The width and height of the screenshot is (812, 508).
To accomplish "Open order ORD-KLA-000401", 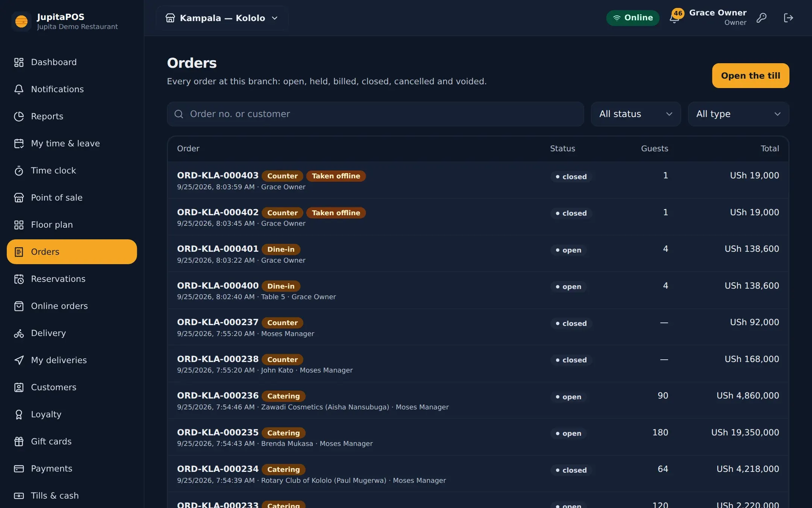I will pos(478,254).
